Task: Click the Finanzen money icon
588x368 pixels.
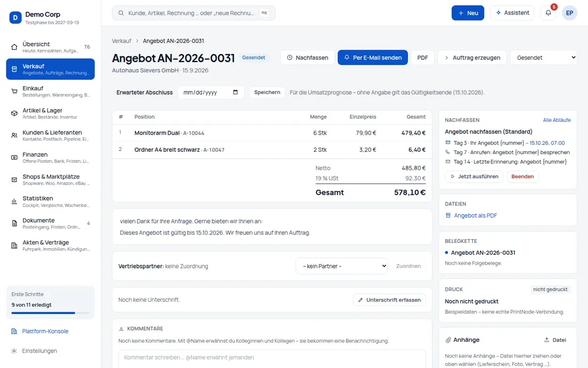Action: (14, 158)
